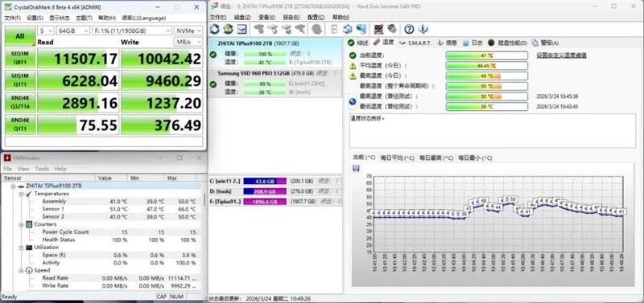
Task: Click the first gray disk test icon in Sentinel toolbar
Action: [258, 29]
